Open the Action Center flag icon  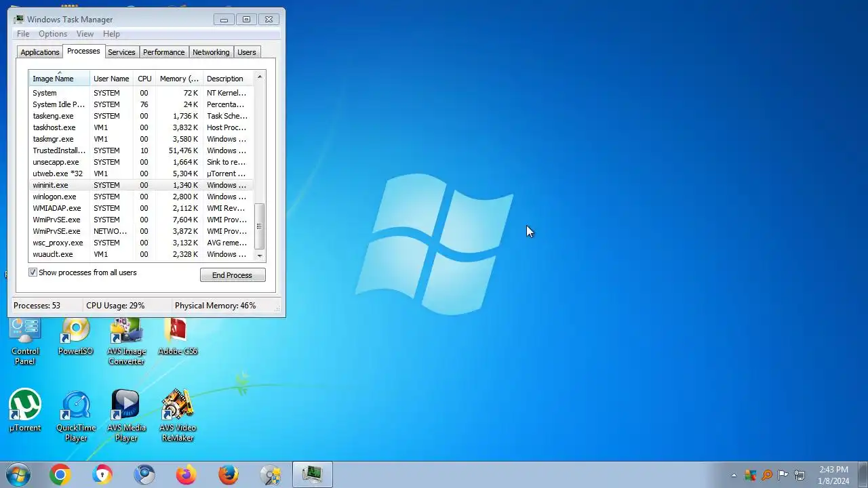[x=783, y=475]
